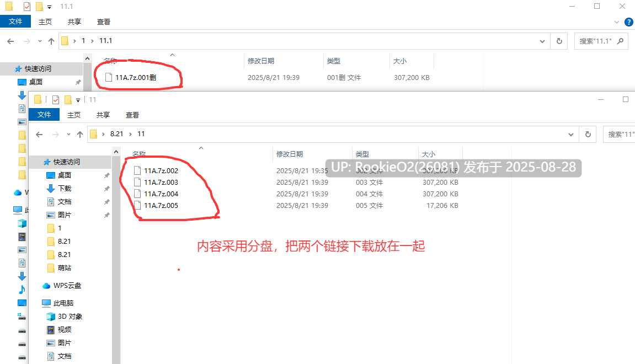Open 视频 in the 11 window sidebar

pyautogui.click(x=65, y=330)
